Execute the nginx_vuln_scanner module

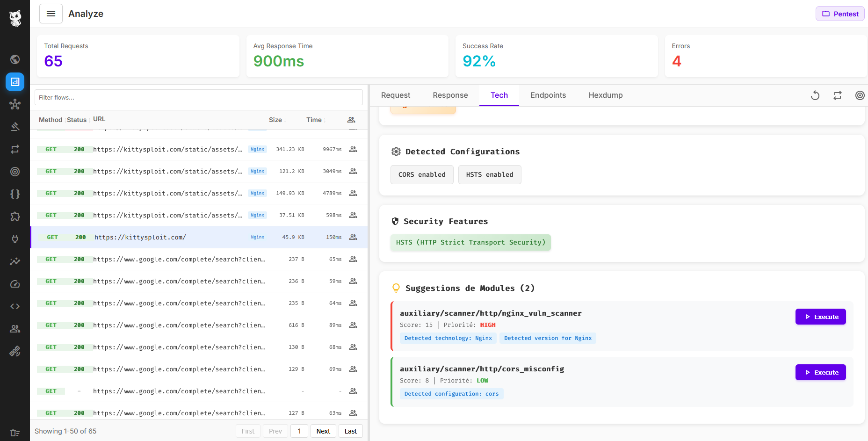point(820,317)
